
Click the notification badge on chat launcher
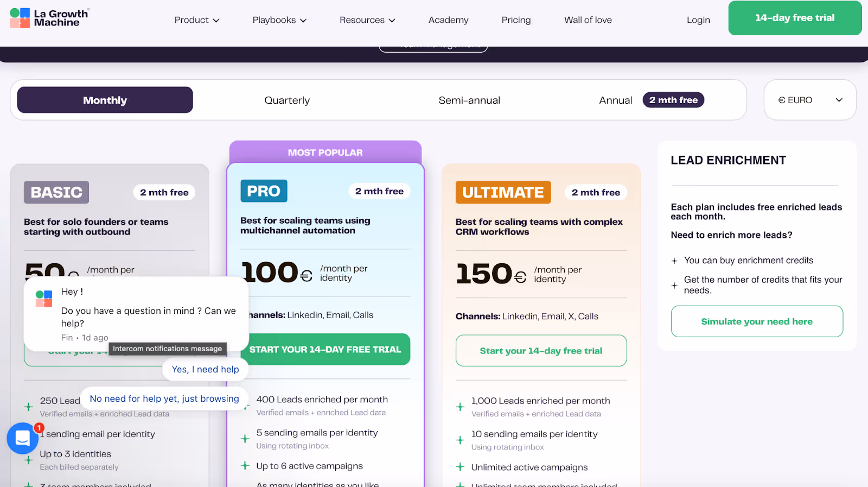[x=39, y=428]
